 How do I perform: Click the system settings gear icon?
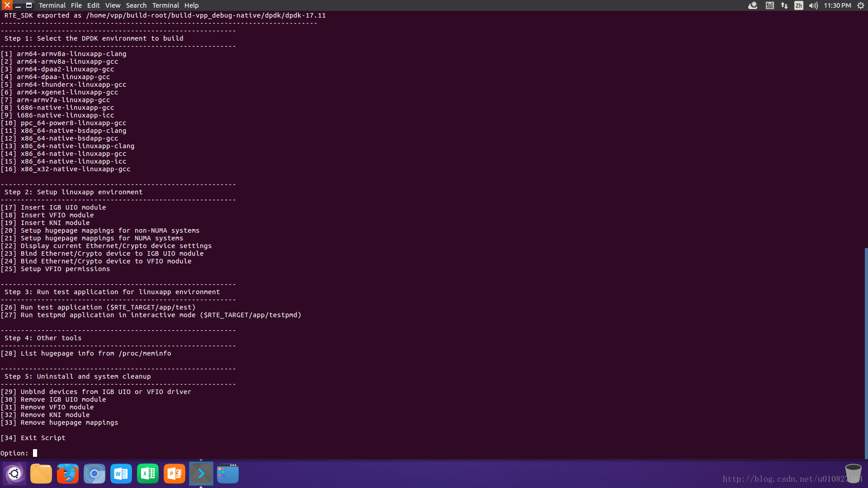(860, 5)
